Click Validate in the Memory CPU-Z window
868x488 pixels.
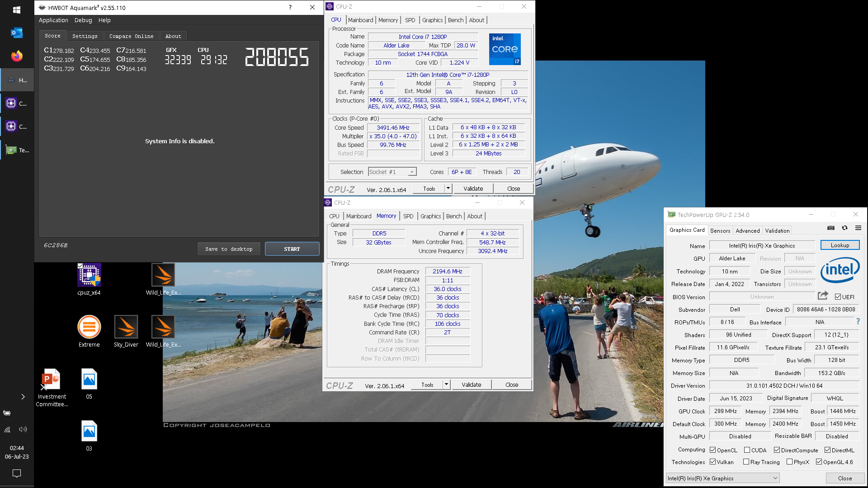tap(472, 385)
